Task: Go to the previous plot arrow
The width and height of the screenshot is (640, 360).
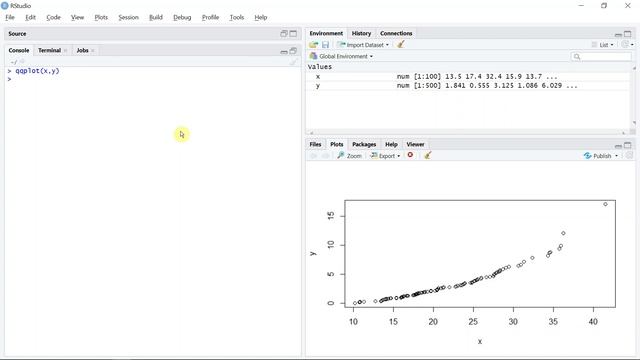Action: point(313,156)
